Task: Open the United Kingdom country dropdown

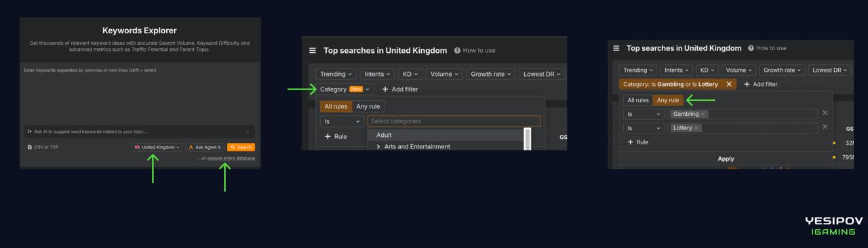Action: point(157,147)
